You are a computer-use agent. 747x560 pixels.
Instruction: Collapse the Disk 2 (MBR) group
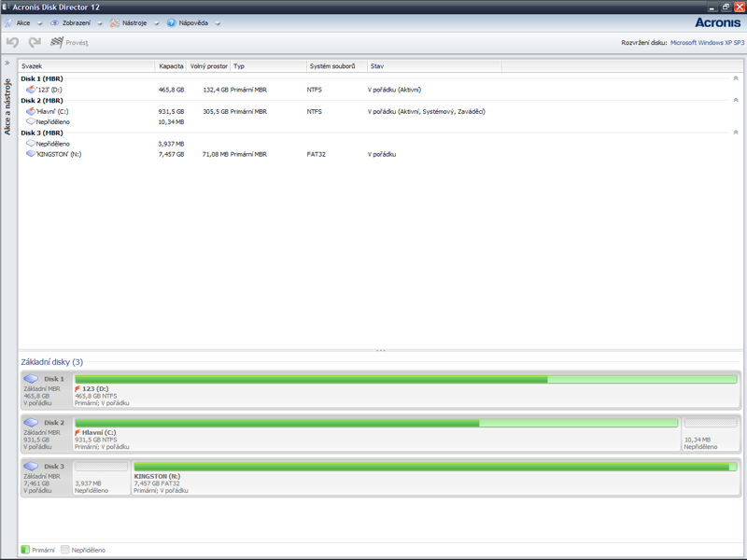click(736, 100)
